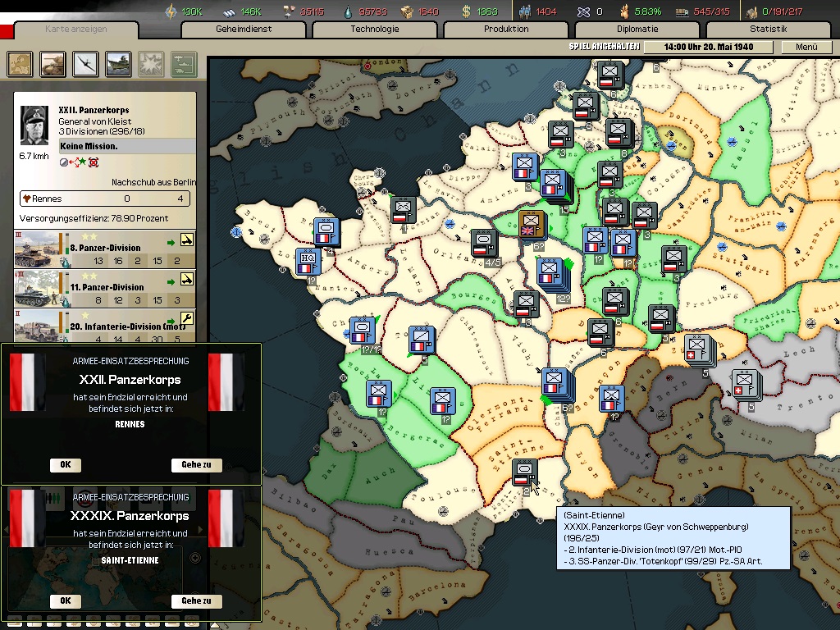
Task: Open the Menü button
Action: pyautogui.click(x=806, y=47)
